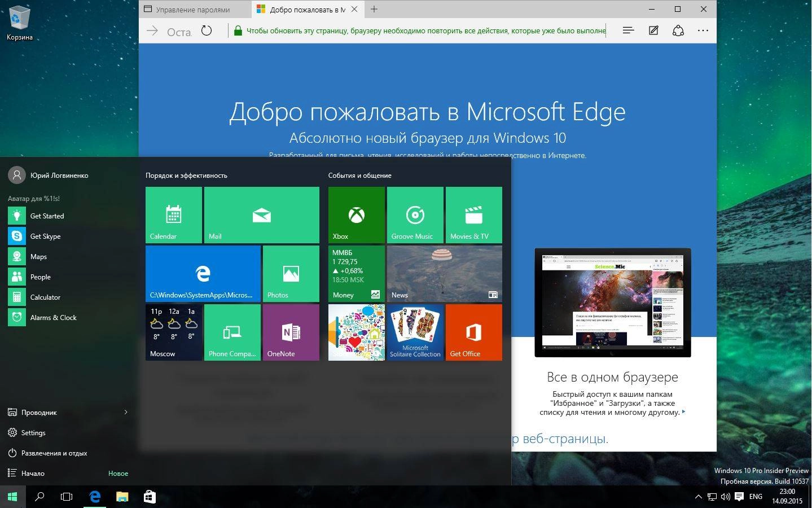Image resolution: width=812 pixels, height=508 pixels.
Task: Click the Share icon in Edge
Action: [678, 31]
